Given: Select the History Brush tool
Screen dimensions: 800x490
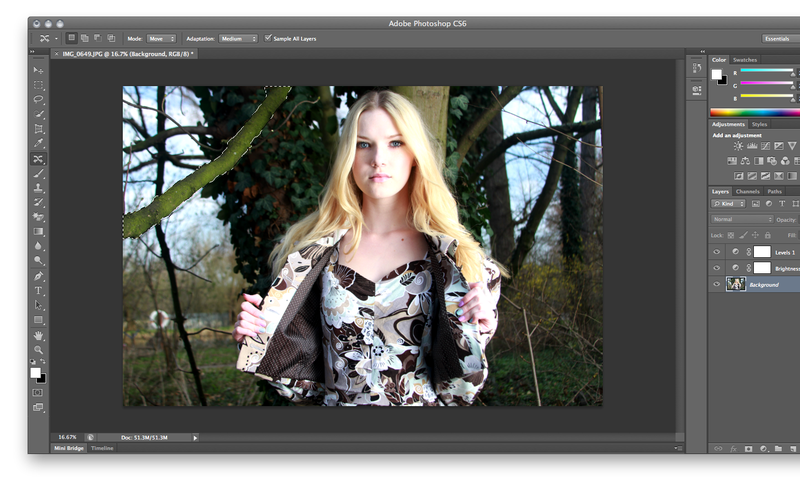Looking at the screenshot, I should (x=38, y=202).
